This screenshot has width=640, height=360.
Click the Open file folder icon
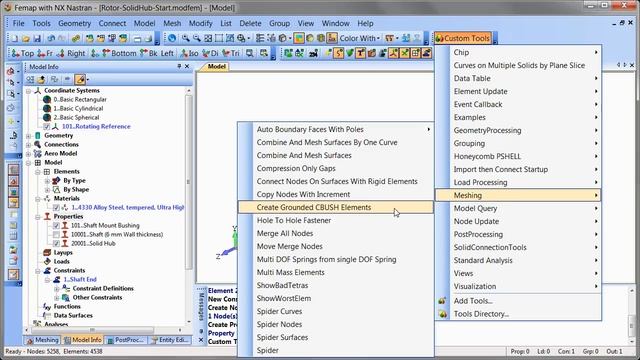[x=26, y=38]
